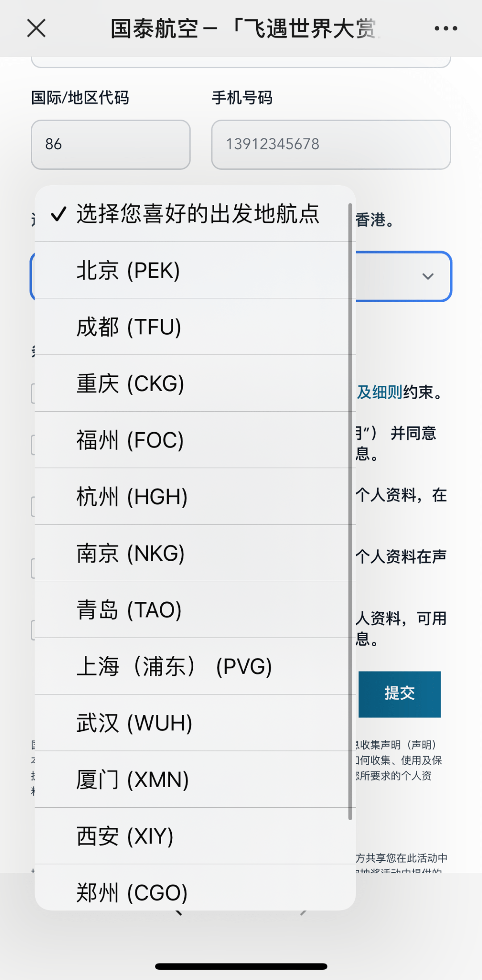Open the 及细则 terms link
Viewport: 482px width, 980px height.
[379, 392]
